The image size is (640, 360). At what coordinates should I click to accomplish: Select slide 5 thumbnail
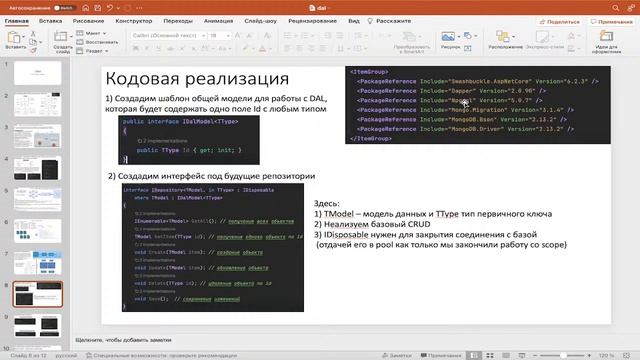(38, 199)
